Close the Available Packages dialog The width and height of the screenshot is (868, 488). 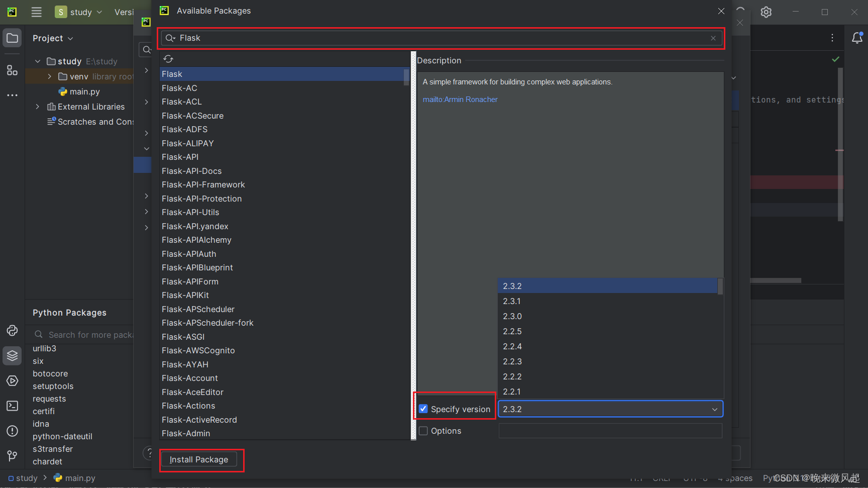721,11
